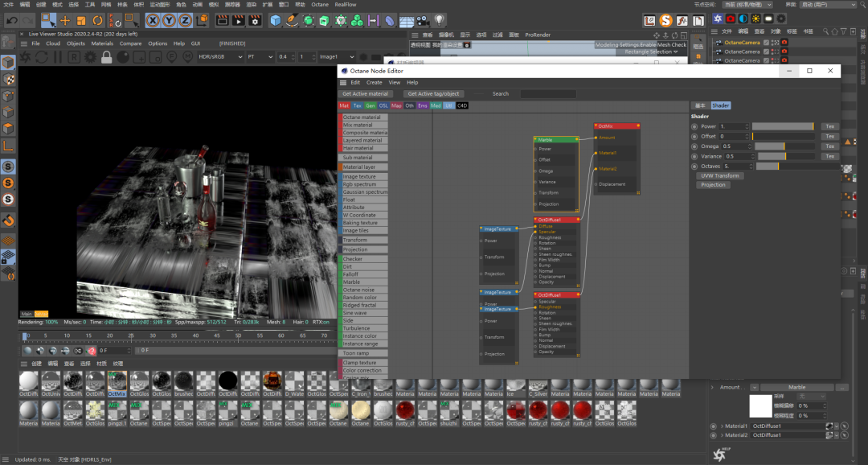
Task: Click the yellow Octane daylight sun icon
Action: [x=755, y=19]
